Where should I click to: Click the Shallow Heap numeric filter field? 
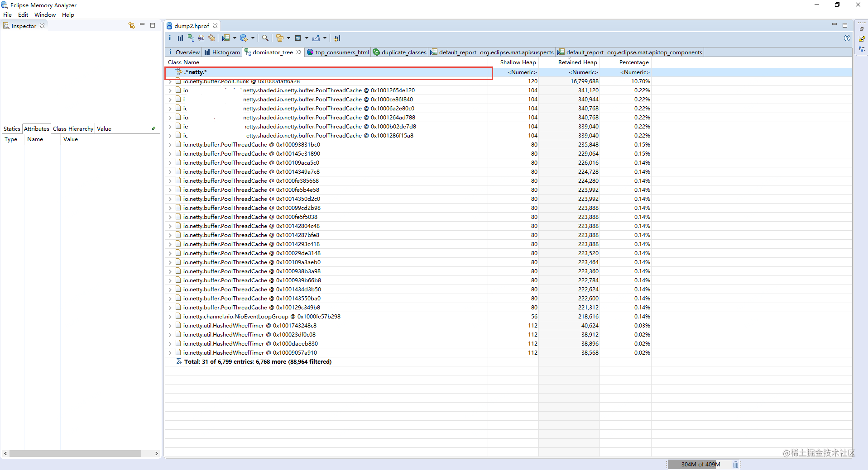(x=522, y=72)
